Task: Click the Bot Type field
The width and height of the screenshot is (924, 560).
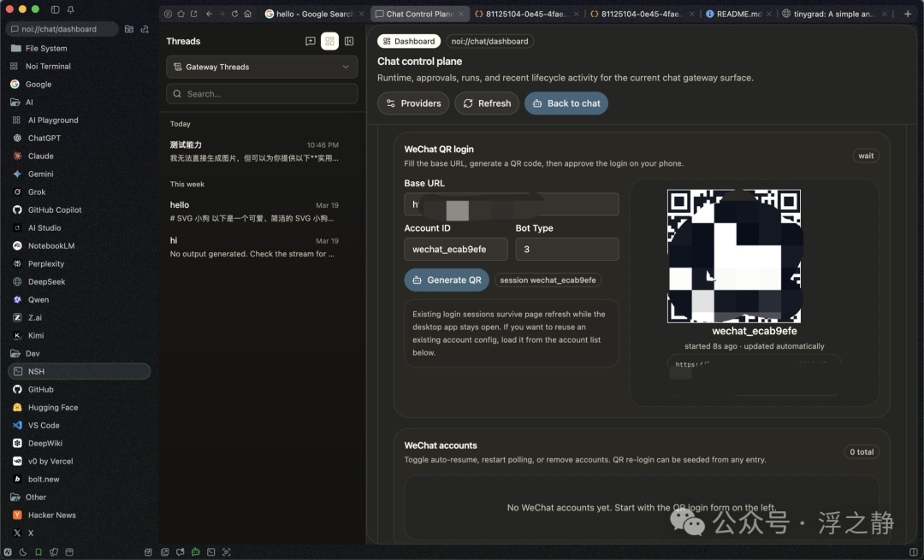Action: coord(567,249)
